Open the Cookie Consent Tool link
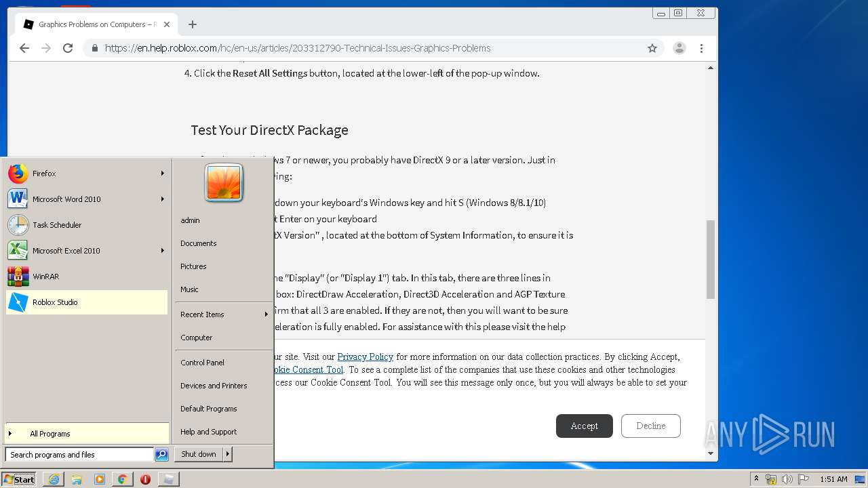This screenshot has width=868, height=488. [x=309, y=369]
